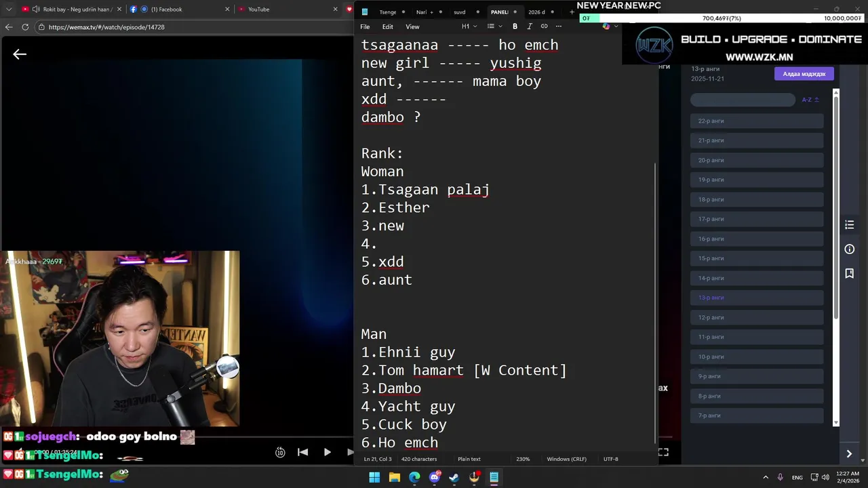The width and height of the screenshot is (868, 488).
Task: Rewind 10 seconds in the video player
Action: pyautogui.click(x=280, y=452)
